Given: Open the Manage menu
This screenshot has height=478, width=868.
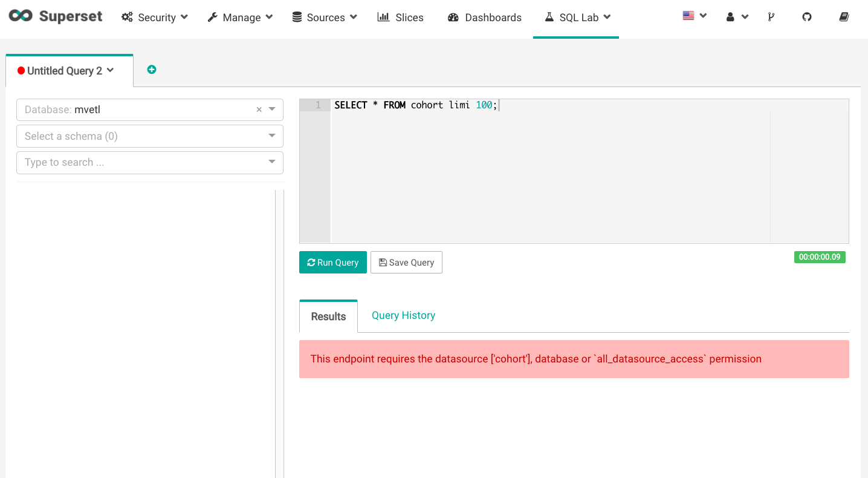Looking at the screenshot, I should [x=240, y=18].
